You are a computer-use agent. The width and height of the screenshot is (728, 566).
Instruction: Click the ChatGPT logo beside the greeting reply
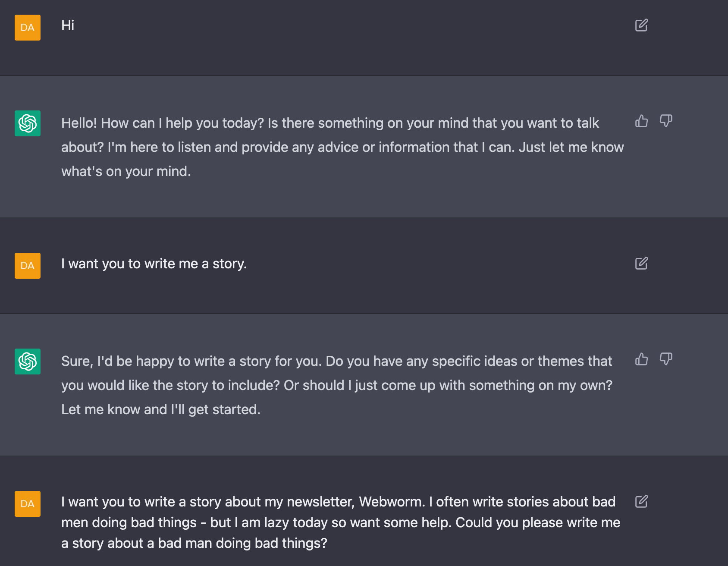click(28, 124)
